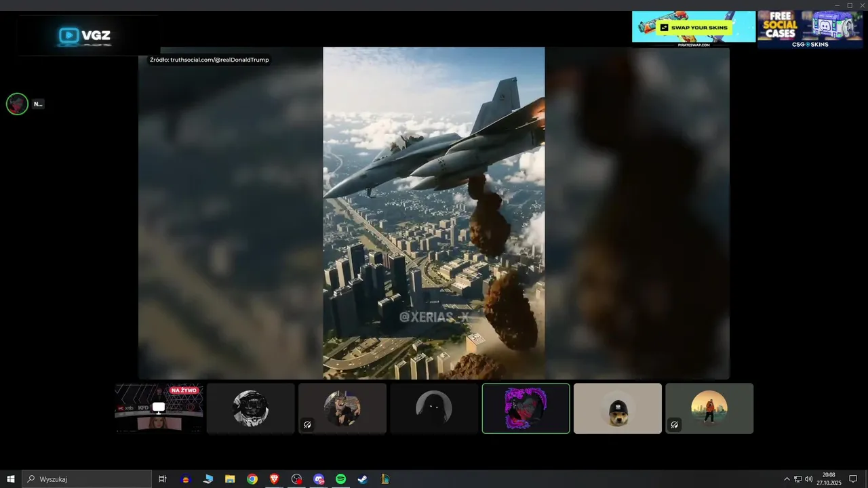Open the volume tray icon

[x=808, y=479]
